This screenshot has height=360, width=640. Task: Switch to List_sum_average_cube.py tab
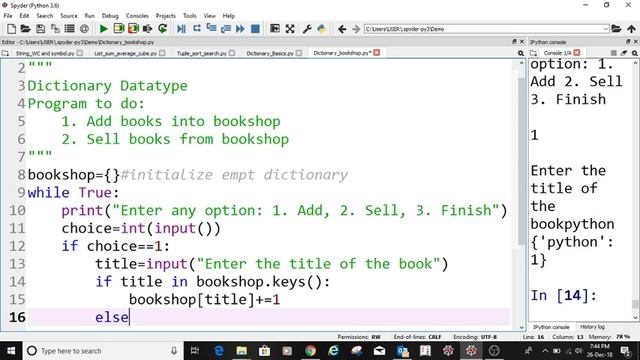(125, 53)
